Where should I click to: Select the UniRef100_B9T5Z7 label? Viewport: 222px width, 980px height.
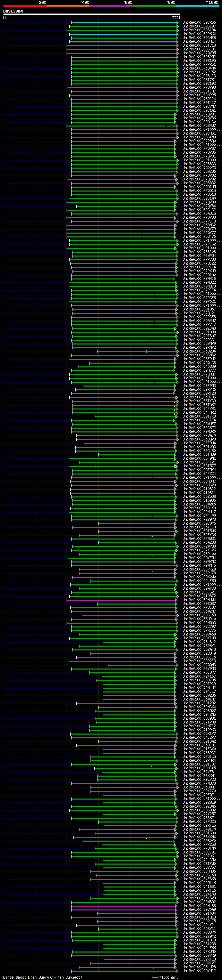pos(199,466)
